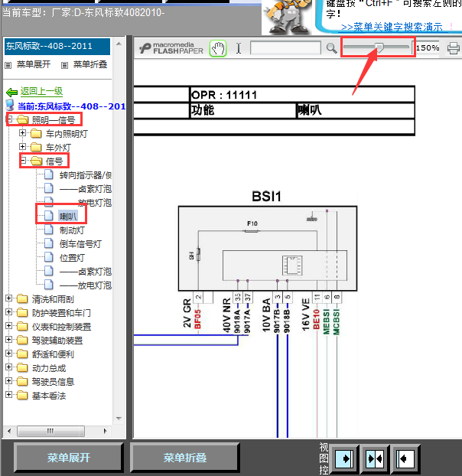Viewport: 462px width, 476px height.
Task: Collapse the 照明—信号 tree node
Action: click(x=10, y=119)
